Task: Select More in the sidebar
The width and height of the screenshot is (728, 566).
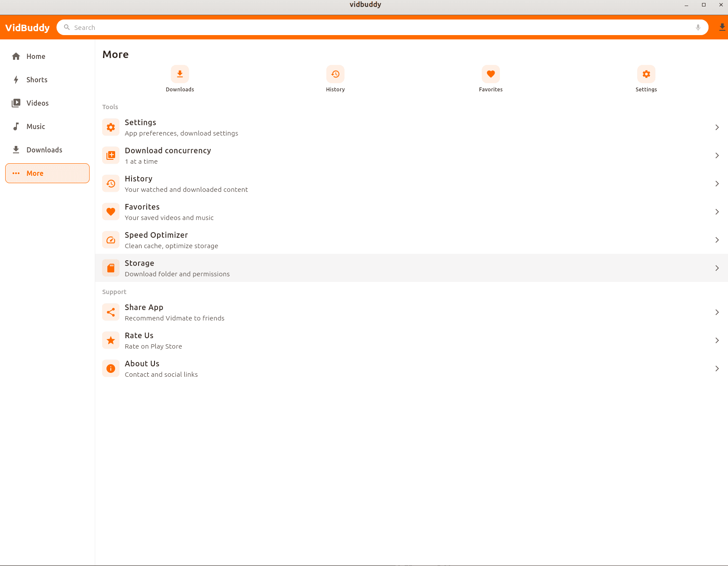Action: click(47, 173)
